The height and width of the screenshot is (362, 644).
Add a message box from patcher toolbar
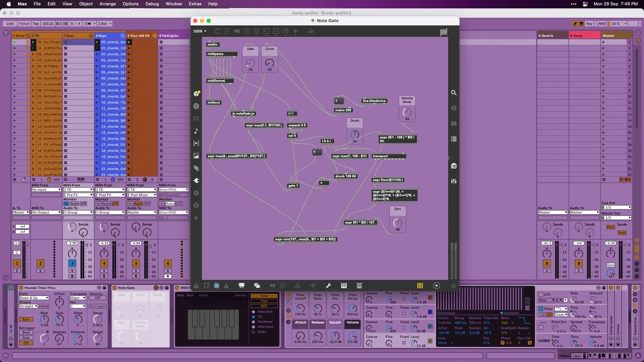pos(227,31)
